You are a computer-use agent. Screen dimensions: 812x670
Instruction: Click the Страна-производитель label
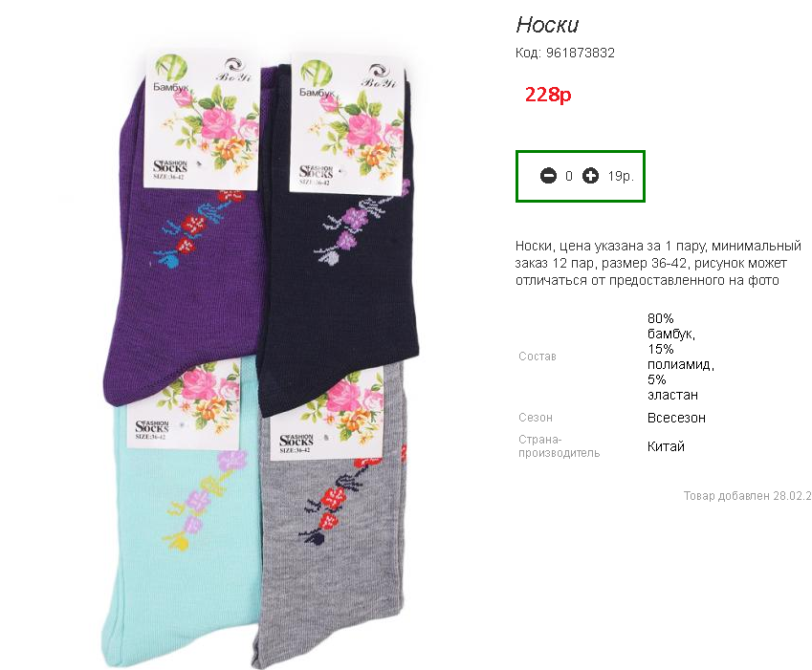(x=559, y=446)
